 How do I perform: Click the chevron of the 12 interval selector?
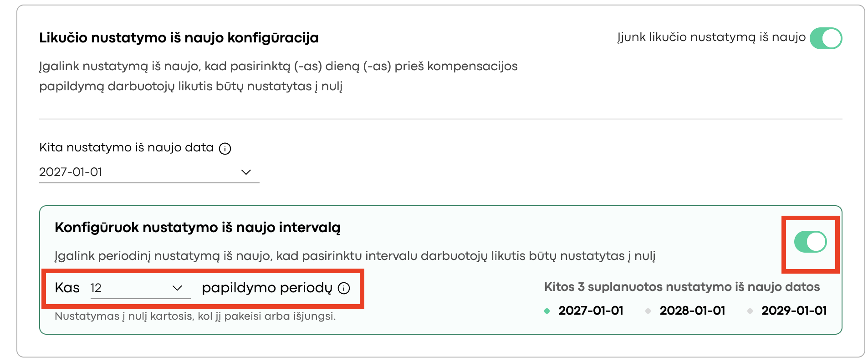pyautogui.click(x=177, y=288)
